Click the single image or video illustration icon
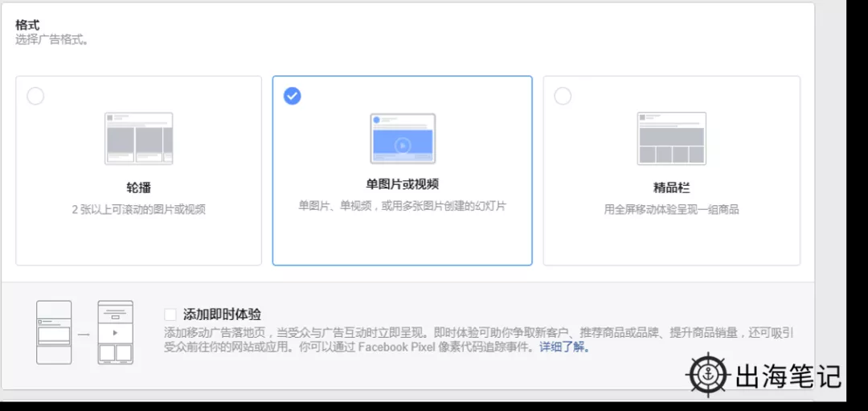 pos(403,138)
